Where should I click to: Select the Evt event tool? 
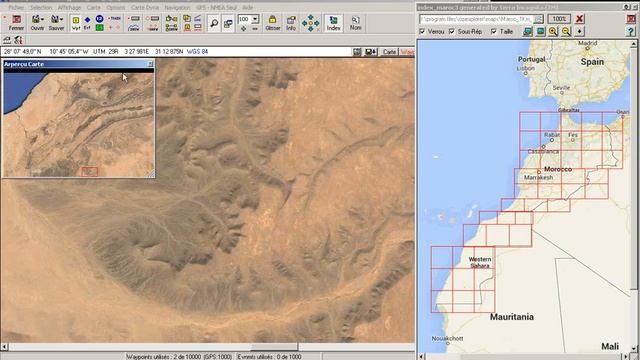tap(87, 23)
